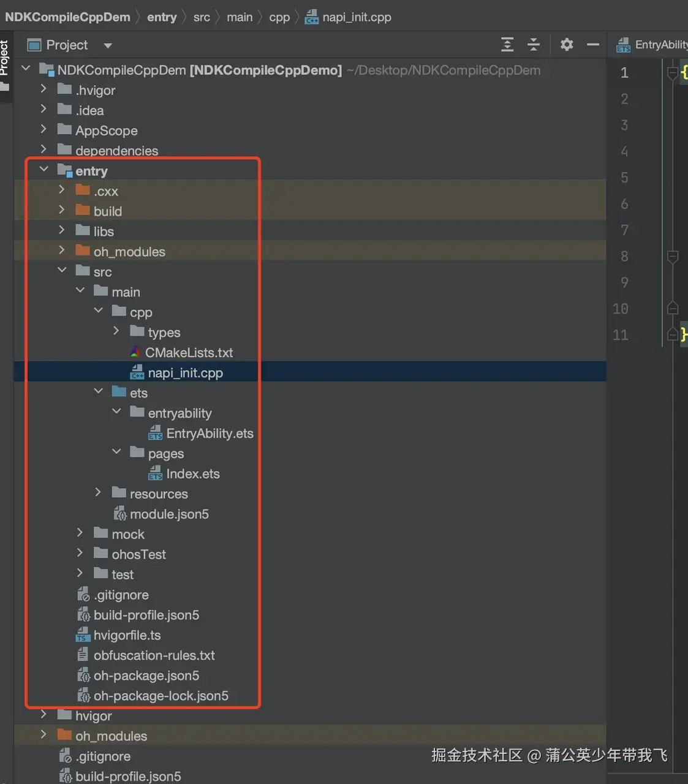Collapse the src folder
Screen dimensions: 688x784
(62, 270)
